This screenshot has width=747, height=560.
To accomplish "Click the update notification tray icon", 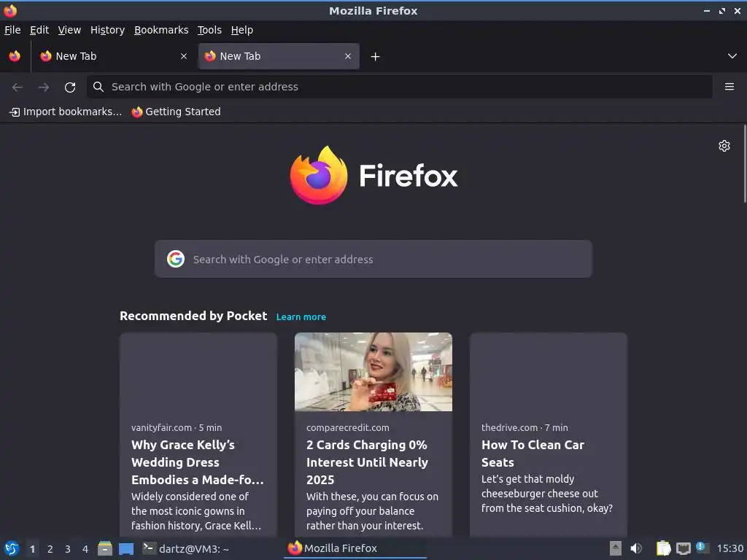I will [x=702, y=548].
